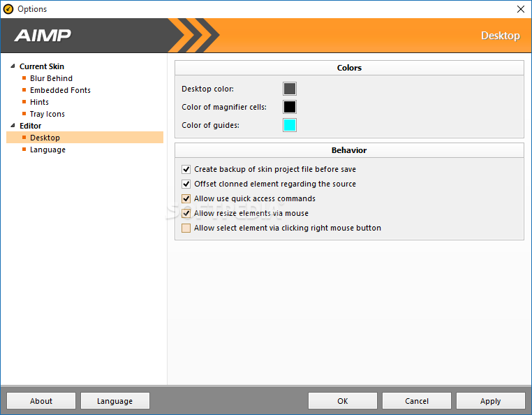Screen dimensions: 532x415
Task: Click the AIMP logo in the header banner
Action: (43, 36)
